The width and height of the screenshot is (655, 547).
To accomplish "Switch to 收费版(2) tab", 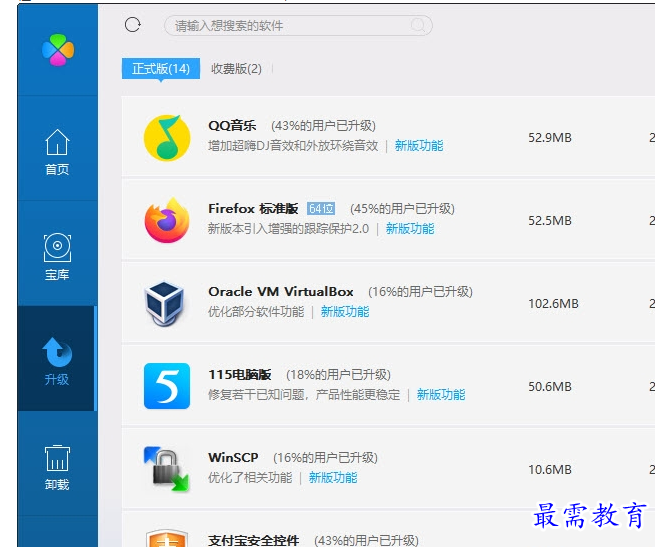I will 236,69.
